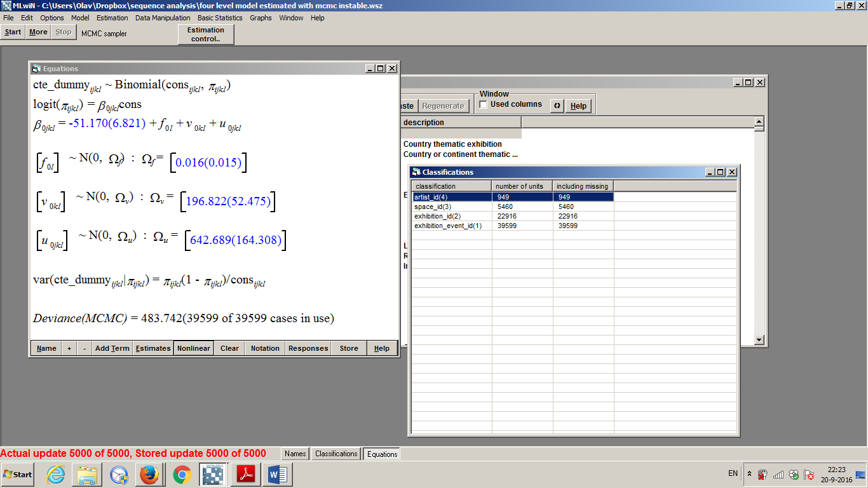Click the MLwiN checkered icon in the taskbar
The width and height of the screenshot is (868, 488).
214,474
